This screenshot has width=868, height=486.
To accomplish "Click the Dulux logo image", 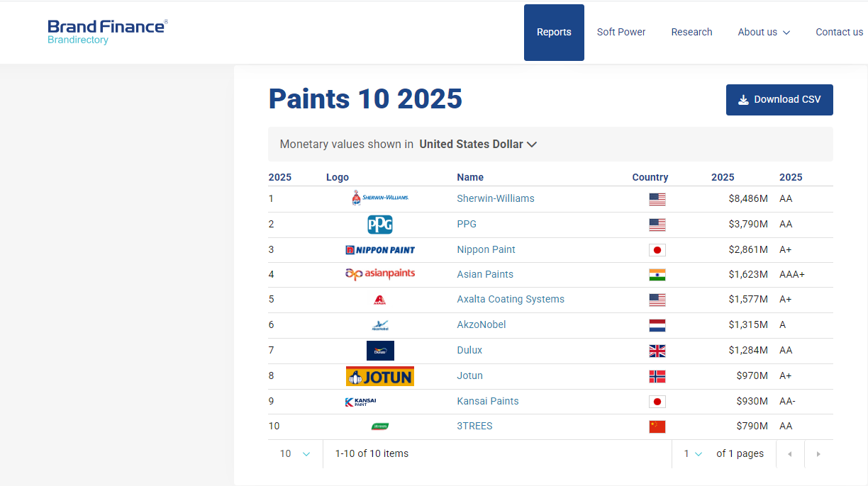I will click(380, 351).
